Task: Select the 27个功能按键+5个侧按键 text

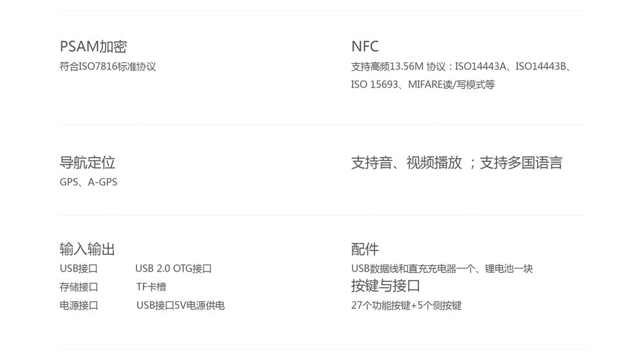Action: point(406,306)
